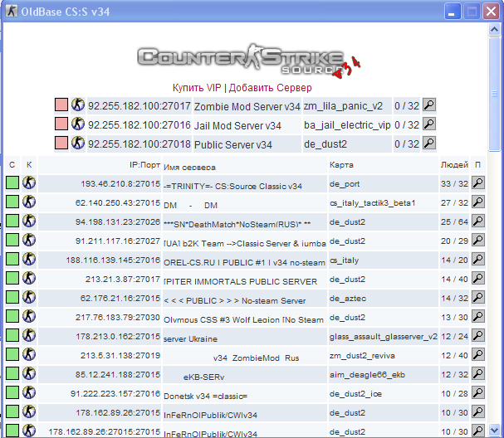Click address 91.222.223.157:27016
The image size is (504, 438).
coord(115,393)
